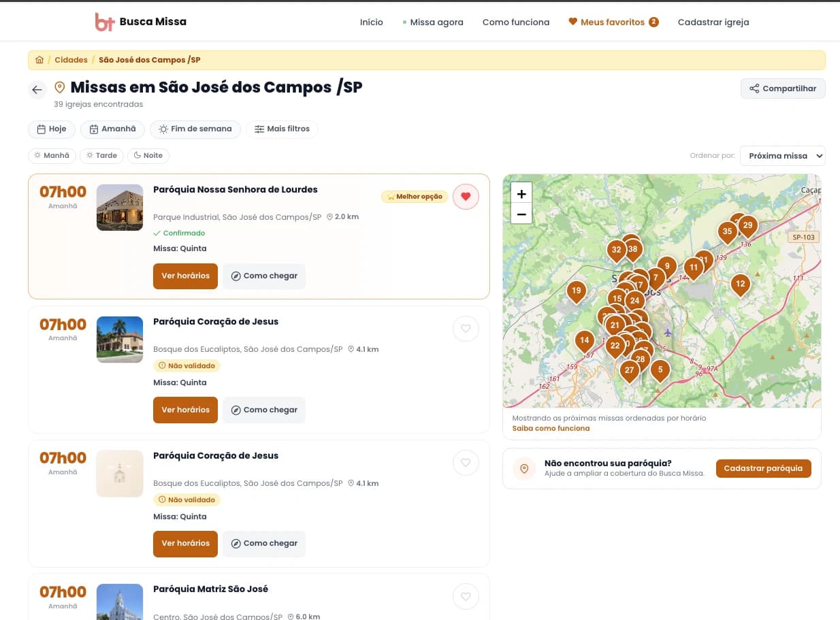Click '39 igrejas encontradas' text
The height and width of the screenshot is (620, 840).
coord(99,104)
